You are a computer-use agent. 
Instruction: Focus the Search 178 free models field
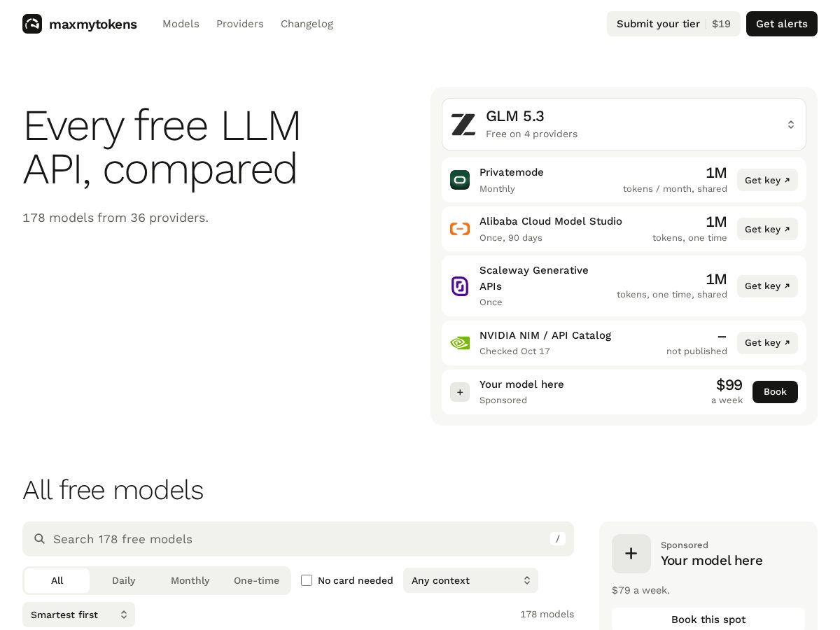(298, 539)
